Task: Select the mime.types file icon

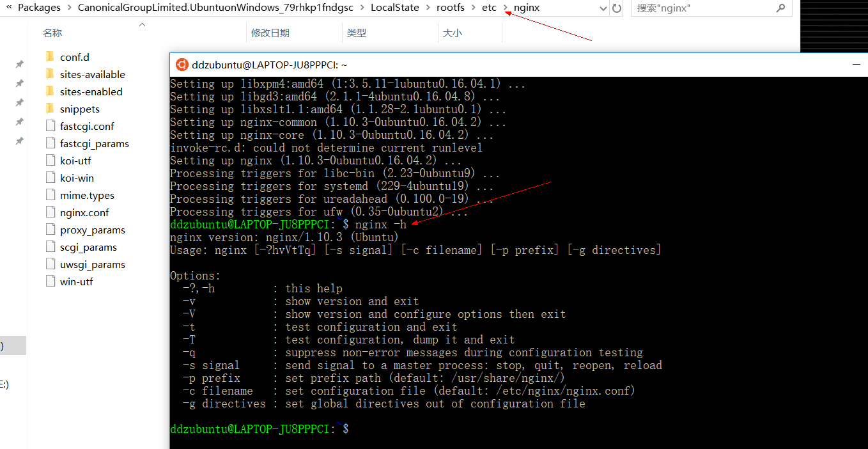Action: tap(50, 195)
